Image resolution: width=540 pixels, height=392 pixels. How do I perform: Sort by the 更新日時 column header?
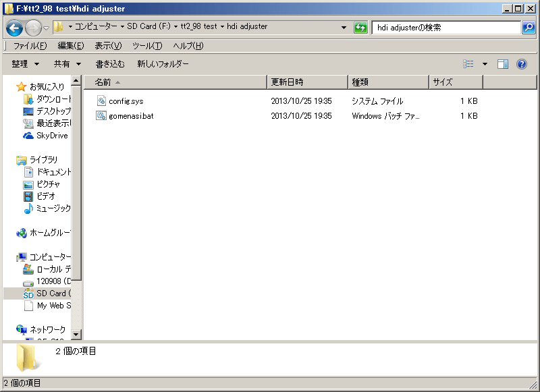click(x=308, y=82)
